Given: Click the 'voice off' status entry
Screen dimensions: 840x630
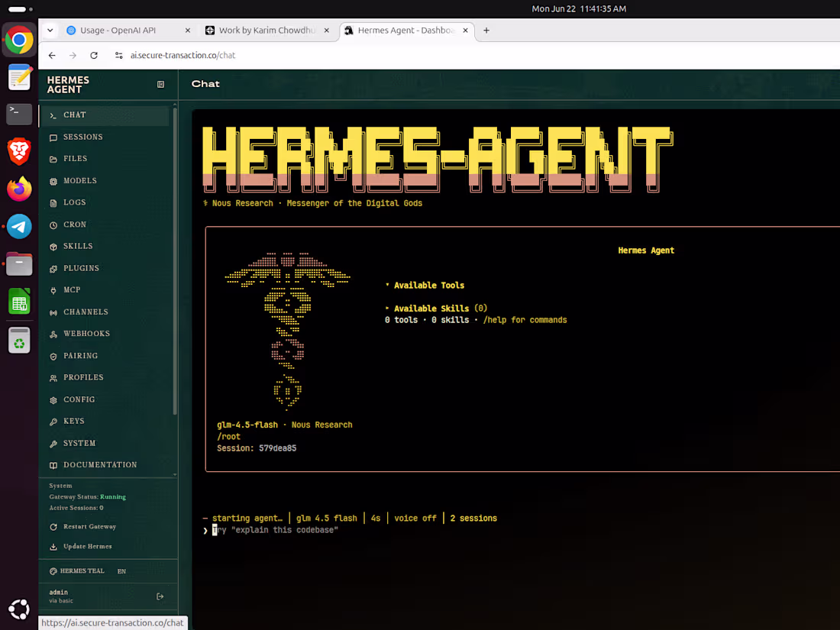Looking at the screenshot, I should pyautogui.click(x=415, y=518).
